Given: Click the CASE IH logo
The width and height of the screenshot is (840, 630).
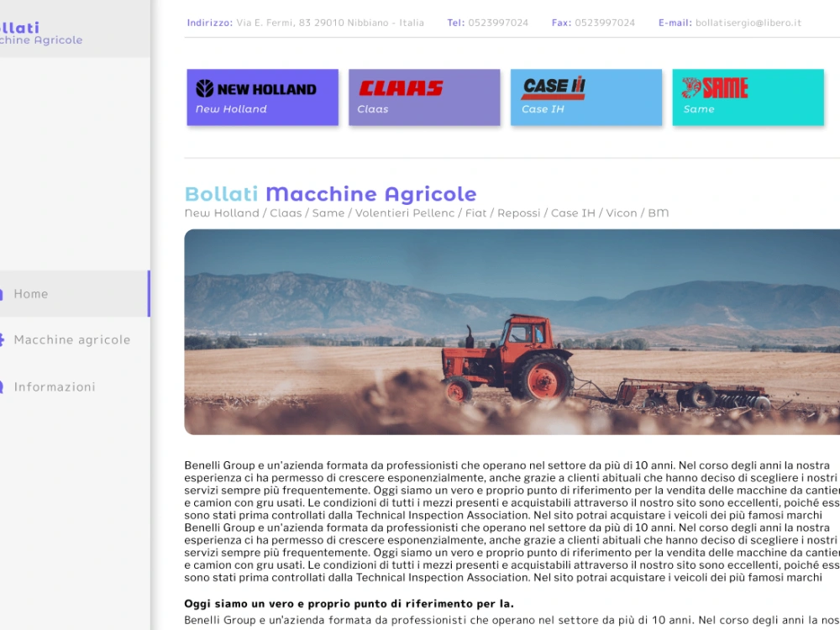Looking at the screenshot, I should (x=554, y=88).
